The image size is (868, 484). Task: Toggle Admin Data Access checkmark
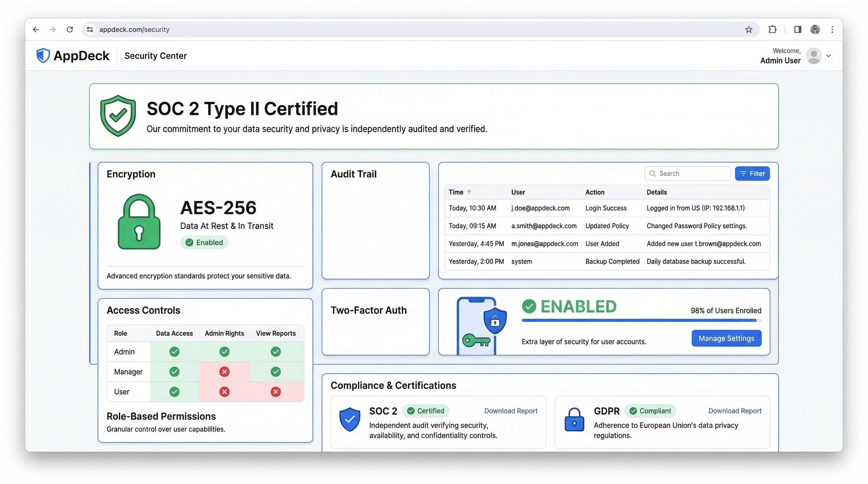(174, 352)
